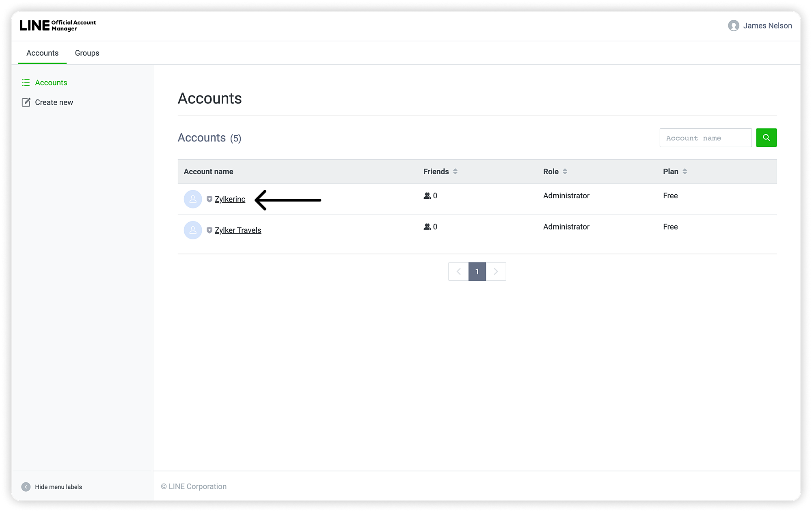Screen dimensions: 812x512
Task: Open the Zylkerinc account link
Action: click(230, 199)
